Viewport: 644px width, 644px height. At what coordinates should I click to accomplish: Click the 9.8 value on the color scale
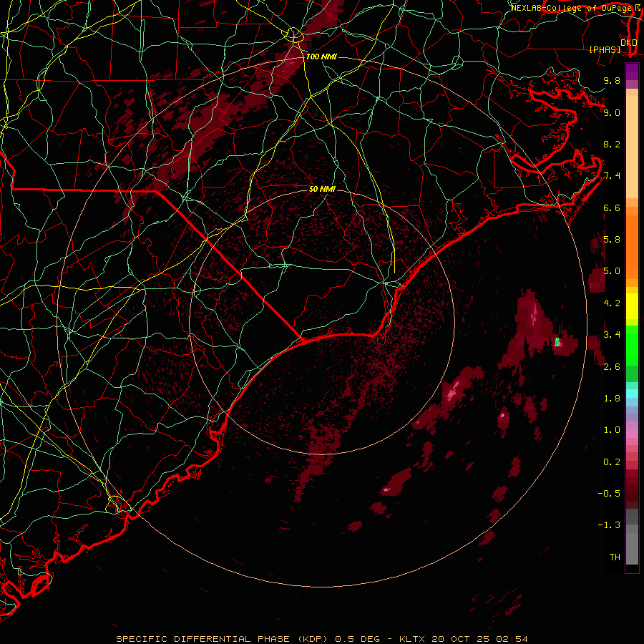point(612,80)
